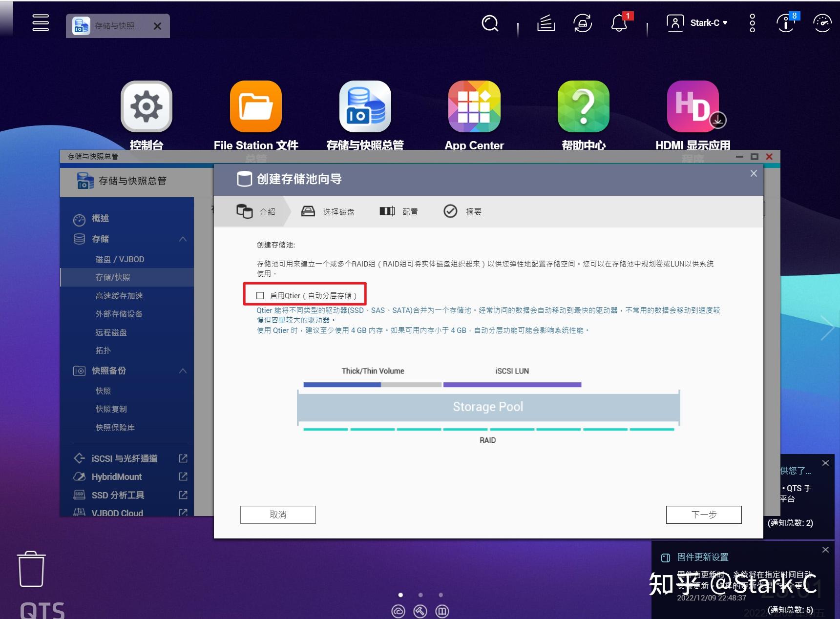Collapse the 快照备份 sidebar section

coord(183,371)
